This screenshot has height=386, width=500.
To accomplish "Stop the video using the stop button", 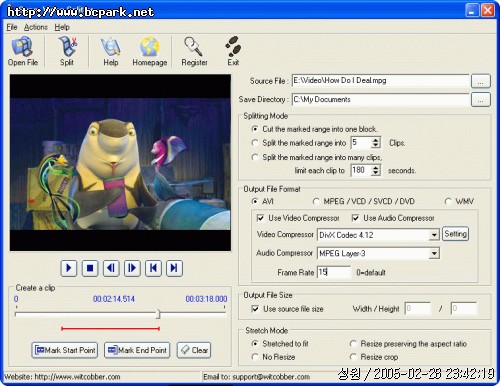I will 90,268.
